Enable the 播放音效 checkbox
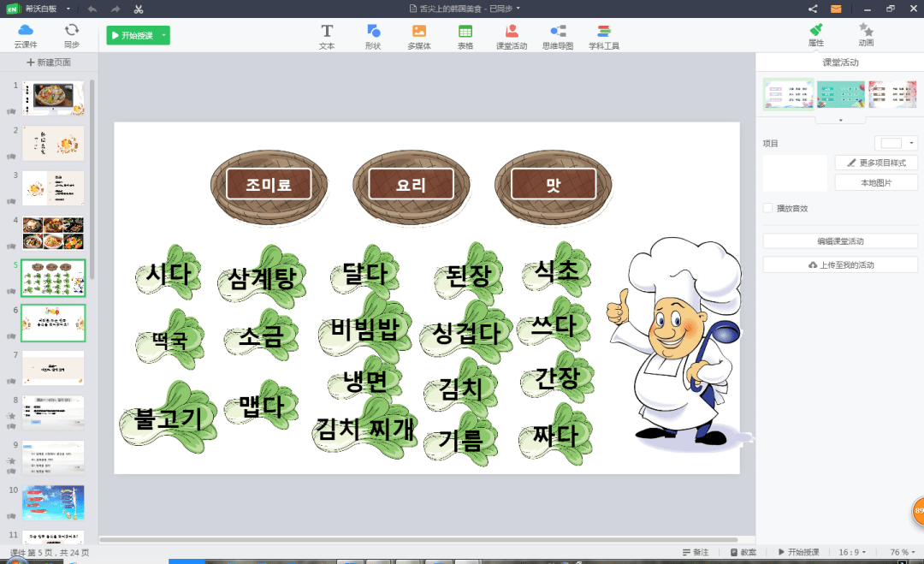 click(767, 208)
